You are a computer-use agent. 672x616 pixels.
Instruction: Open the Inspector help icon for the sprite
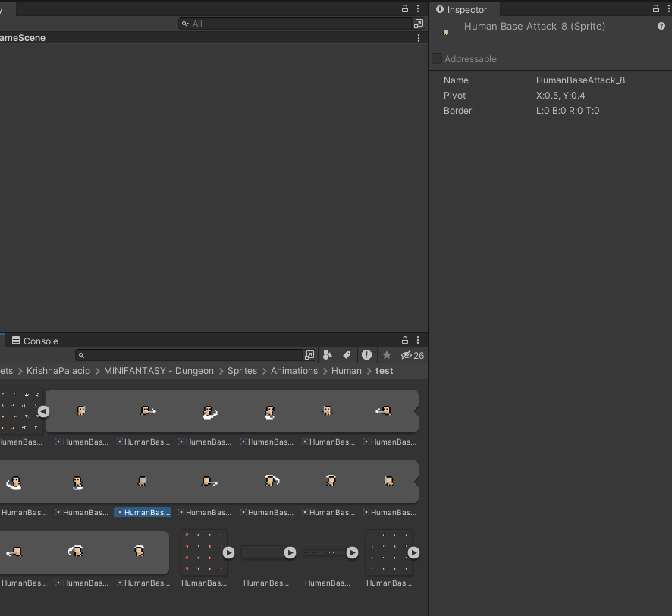[661, 26]
